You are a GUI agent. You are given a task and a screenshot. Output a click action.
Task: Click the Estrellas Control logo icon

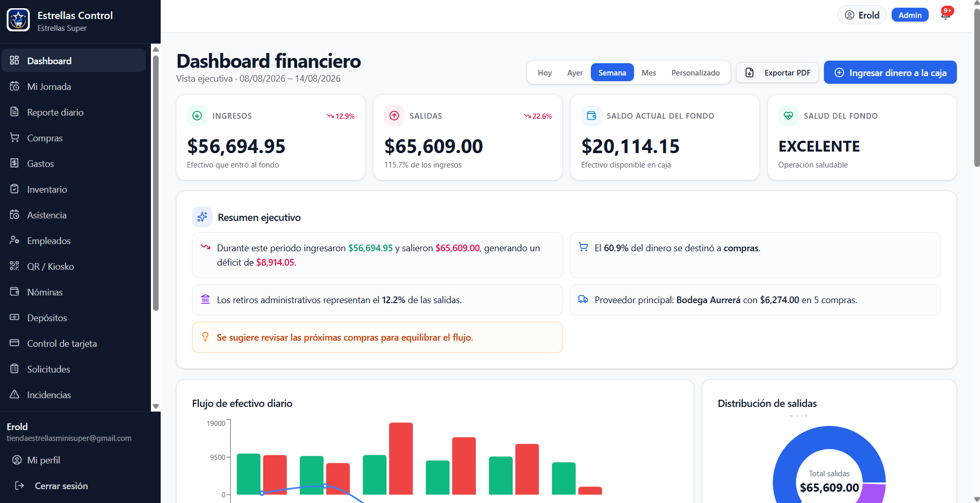tap(18, 20)
